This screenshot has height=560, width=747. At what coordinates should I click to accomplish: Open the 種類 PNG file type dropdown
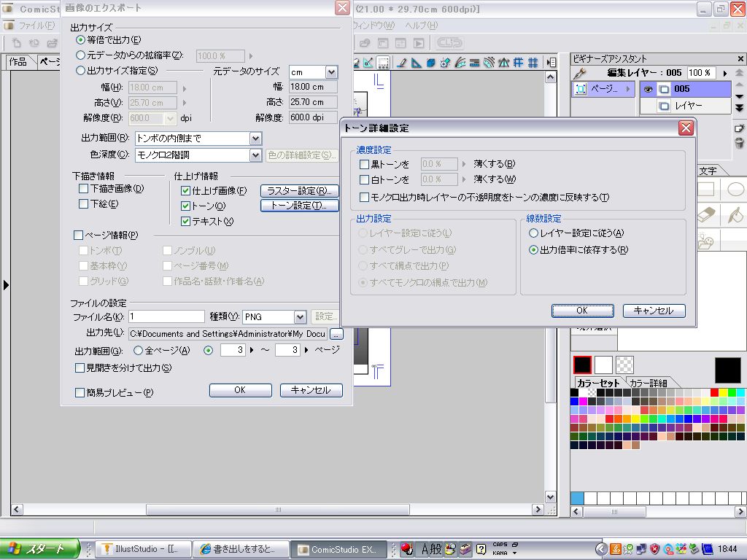pyautogui.click(x=299, y=316)
